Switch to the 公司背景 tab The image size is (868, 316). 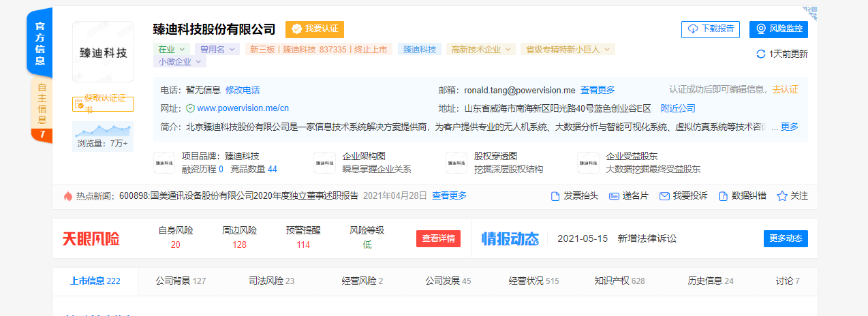click(x=181, y=281)
